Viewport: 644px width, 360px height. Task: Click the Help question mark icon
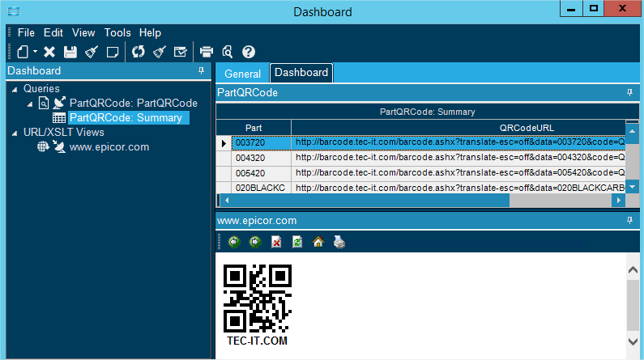[249, 52]
